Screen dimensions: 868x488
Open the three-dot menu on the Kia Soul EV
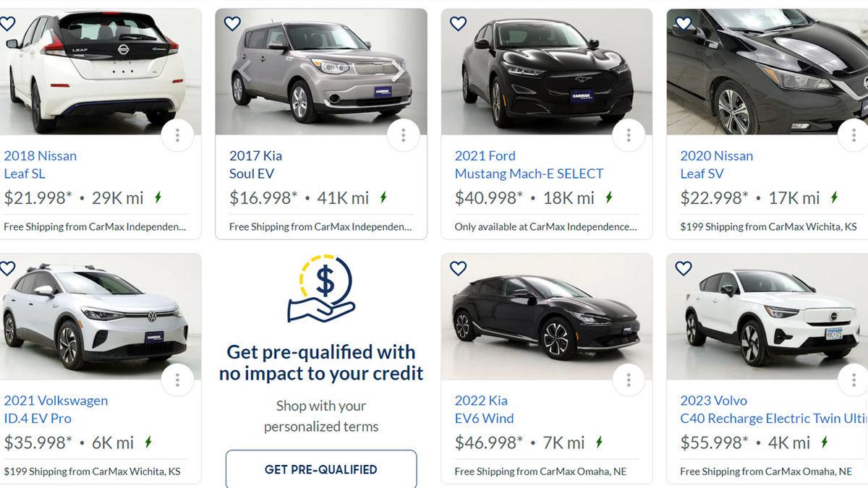point(404,134)
